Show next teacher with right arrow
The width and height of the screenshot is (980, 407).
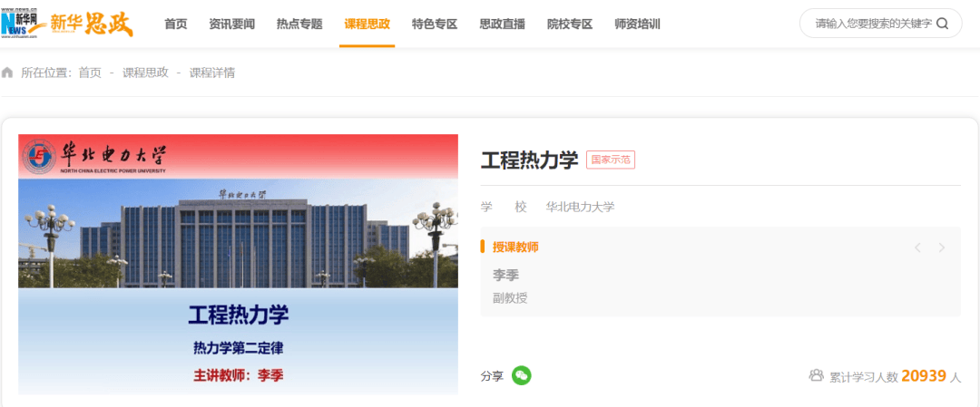942,247
